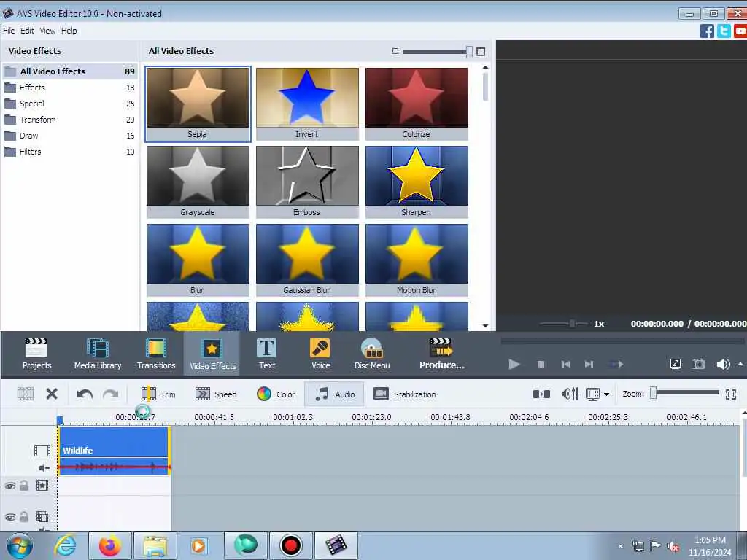Click the next scene arrow button

[x=616, y=365]
